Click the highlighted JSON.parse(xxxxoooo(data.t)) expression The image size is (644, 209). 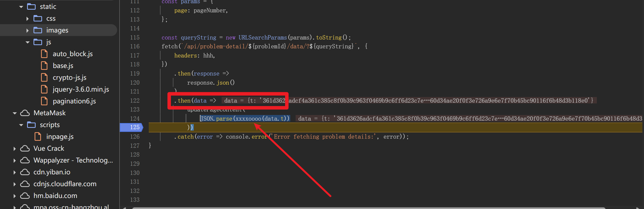tap(245, 118)
